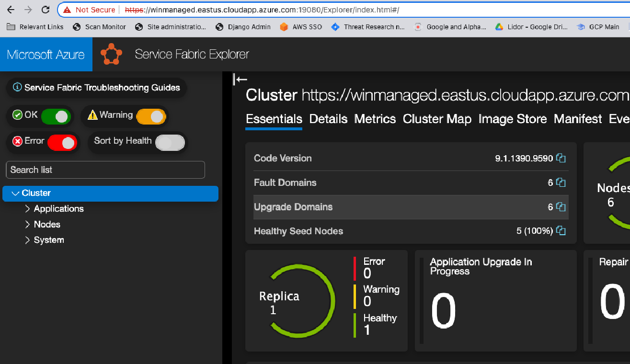Switch to the Essentials tab

click(x=274, y=119)
